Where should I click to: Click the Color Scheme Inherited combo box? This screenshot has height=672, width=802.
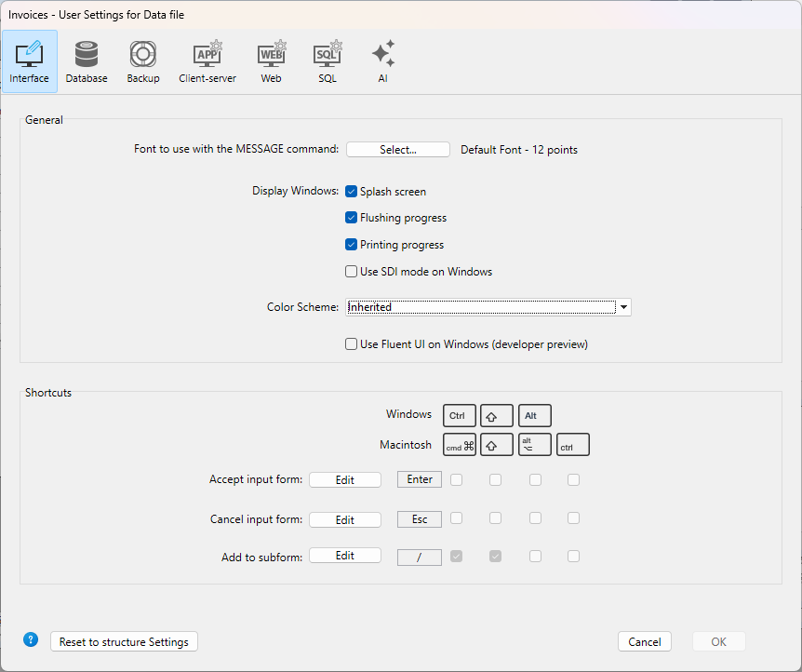[x=480, y=307]
